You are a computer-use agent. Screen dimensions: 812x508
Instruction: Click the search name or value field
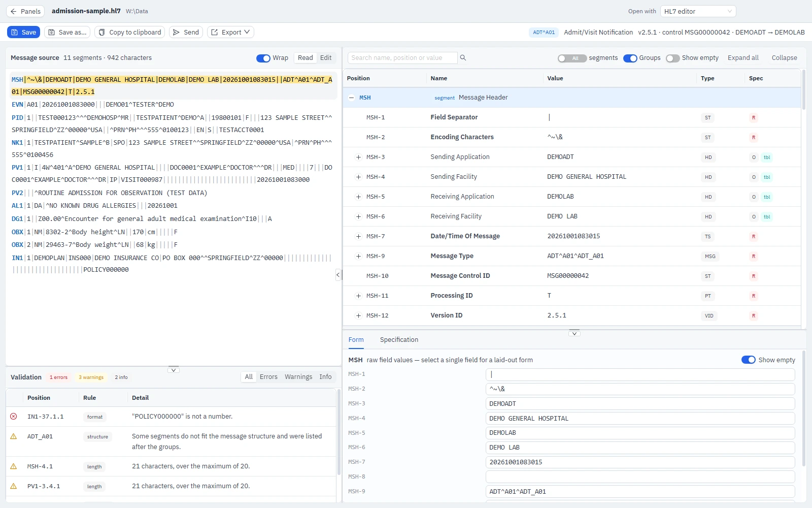(x=402, y=58)
